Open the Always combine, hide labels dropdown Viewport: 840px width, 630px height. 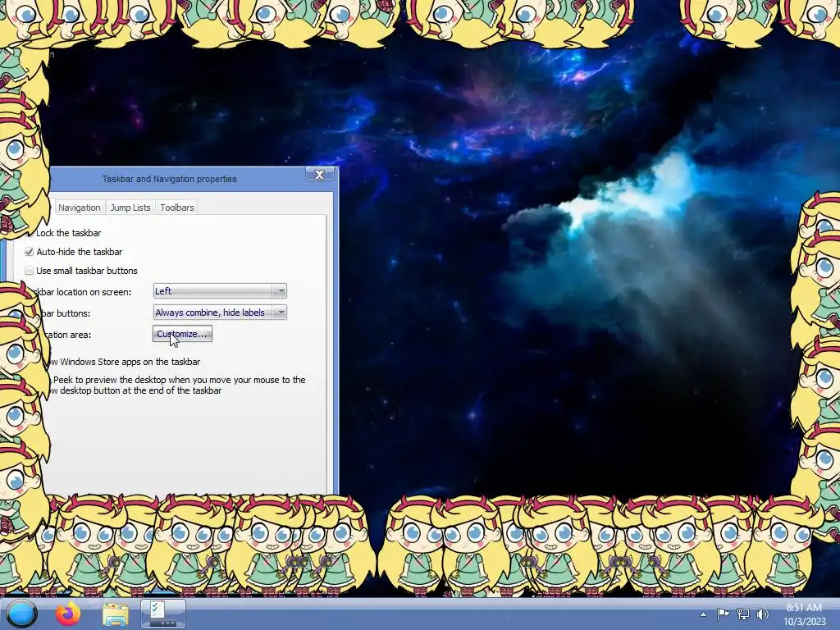click(220, 313)
